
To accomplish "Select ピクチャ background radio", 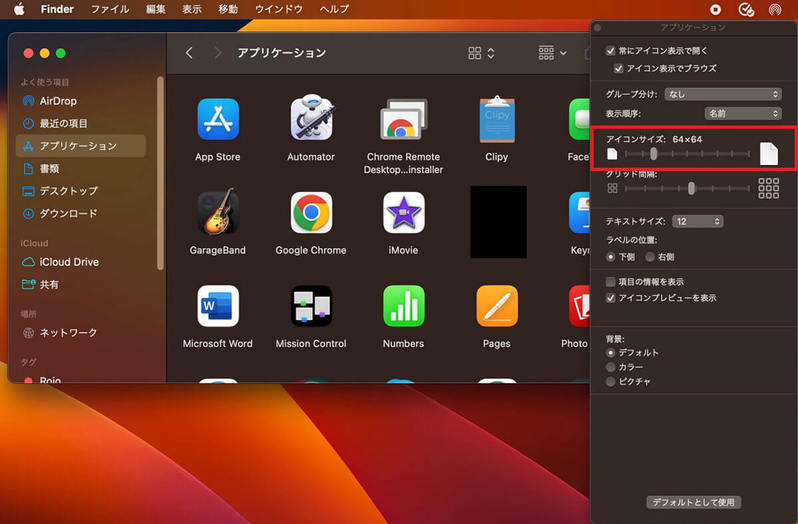I will tap(611, 381).
